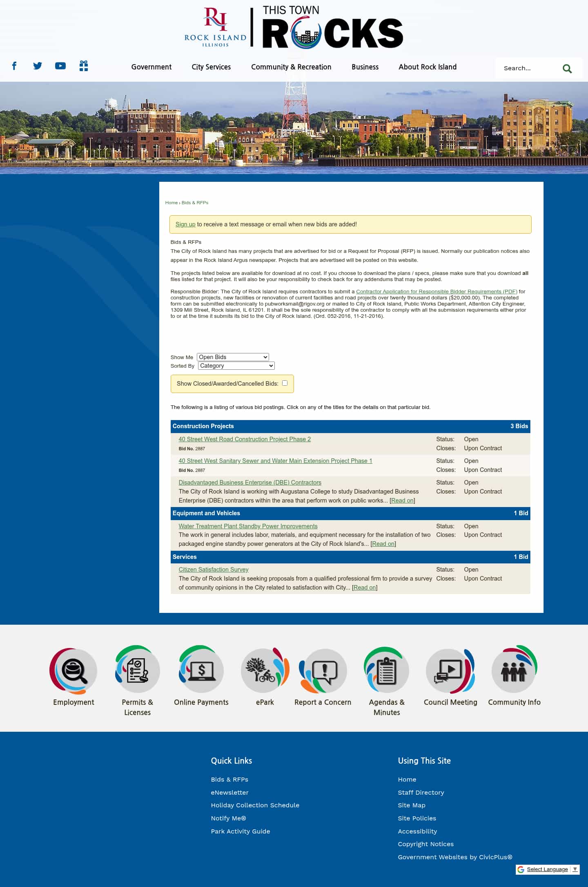Open the Government menu
588x887 pixels.
[x=151, y=67]
